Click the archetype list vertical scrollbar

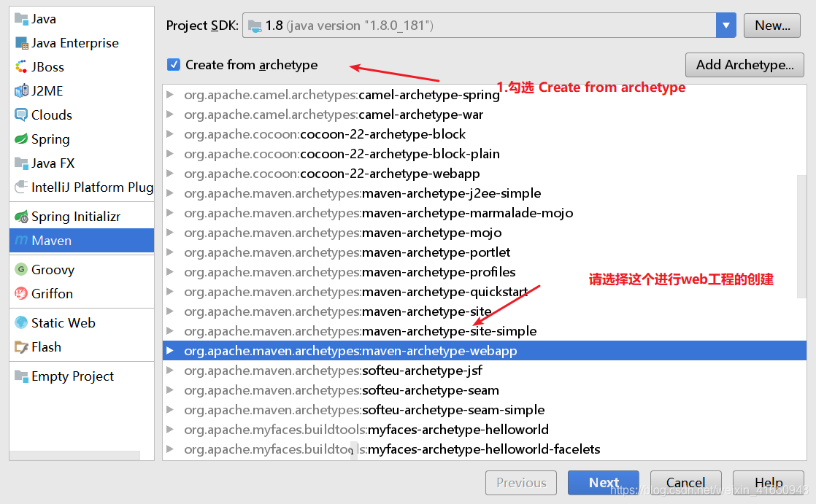tap(801, 236)
